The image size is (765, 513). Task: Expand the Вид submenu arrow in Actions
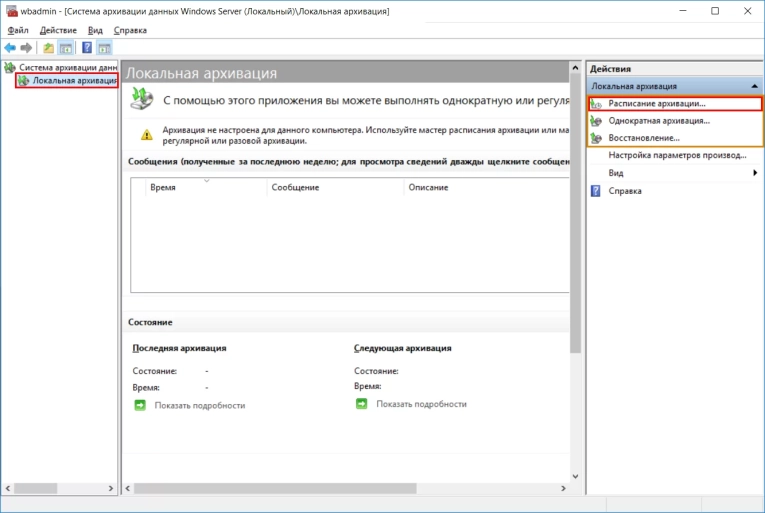click(x=755, y=173)
